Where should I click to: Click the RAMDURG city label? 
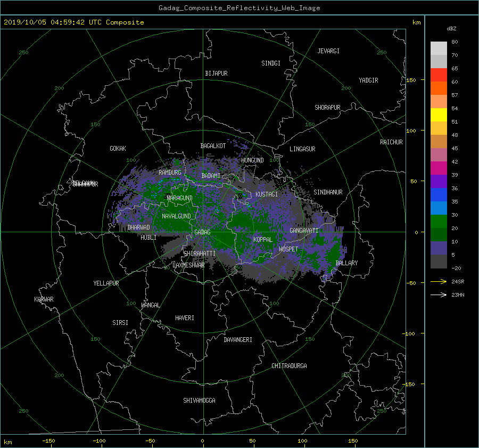[170, 173]
